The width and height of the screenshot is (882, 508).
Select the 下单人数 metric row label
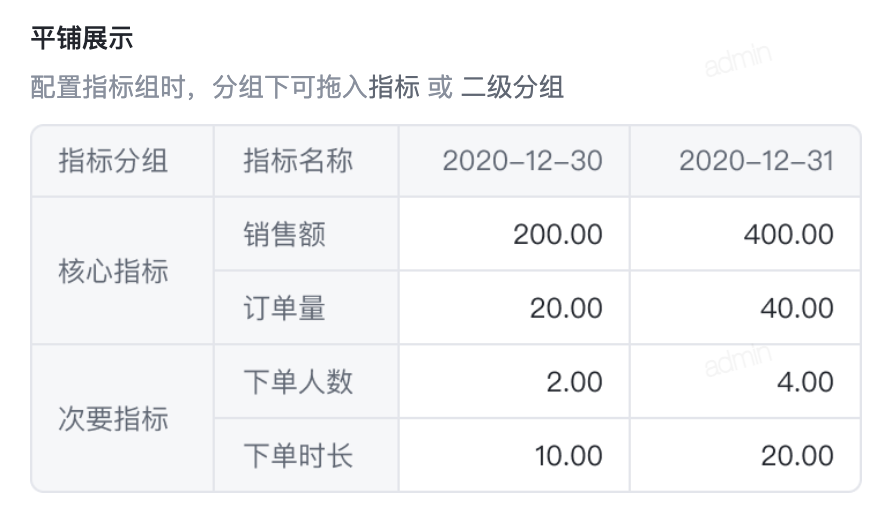[x=306, y=381]
